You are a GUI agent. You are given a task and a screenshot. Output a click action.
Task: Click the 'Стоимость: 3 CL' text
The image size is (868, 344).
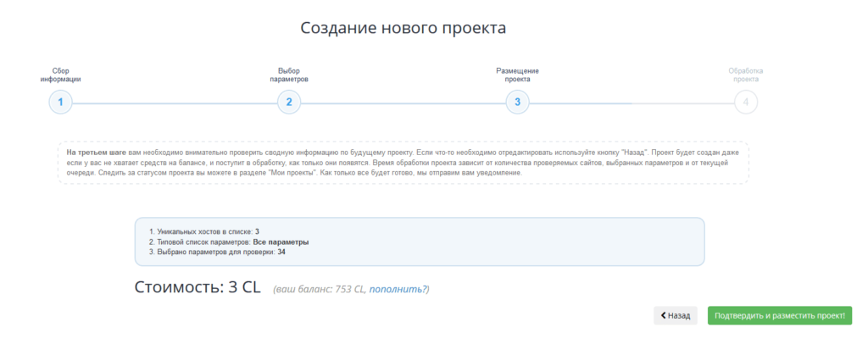[x=198, y=286]
